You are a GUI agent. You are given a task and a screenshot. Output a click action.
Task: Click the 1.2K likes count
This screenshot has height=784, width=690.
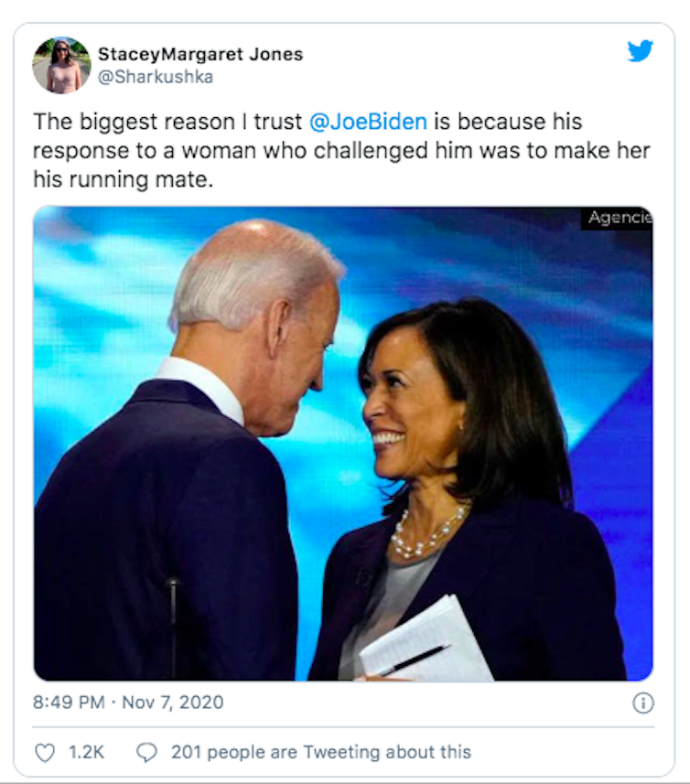pos(87,752)
